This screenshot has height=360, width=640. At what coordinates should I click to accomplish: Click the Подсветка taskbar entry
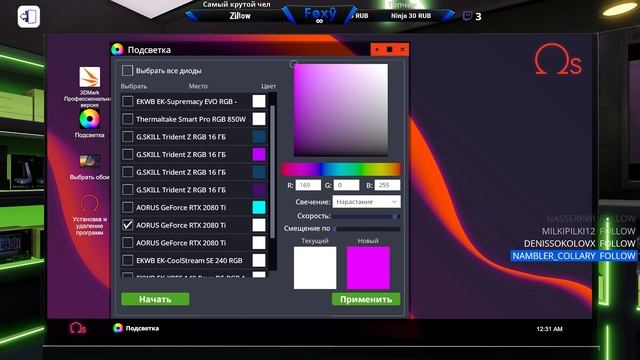(x=136, y=328)
